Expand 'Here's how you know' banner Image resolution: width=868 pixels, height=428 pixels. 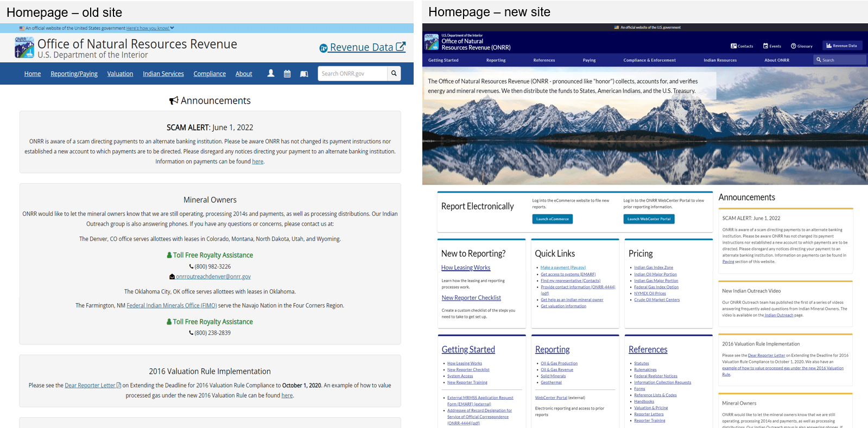coord(150,28)
